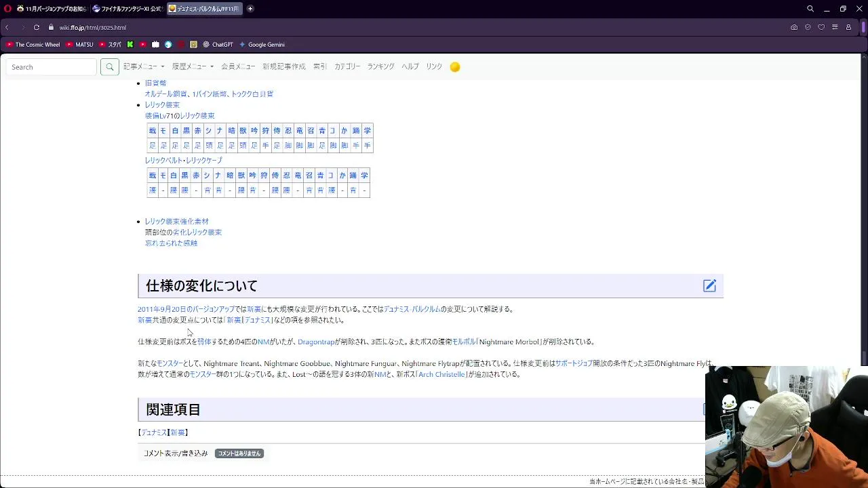The image size is (868, 488).
Task: Open 新規記事作成 menu item
Action: (x=284, y=67)
